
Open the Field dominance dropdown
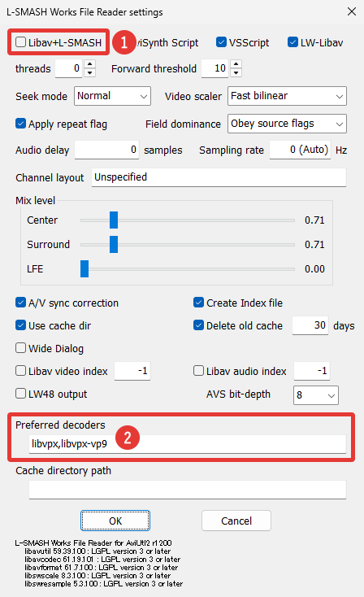pyautogui.click(x=287, y=124)
